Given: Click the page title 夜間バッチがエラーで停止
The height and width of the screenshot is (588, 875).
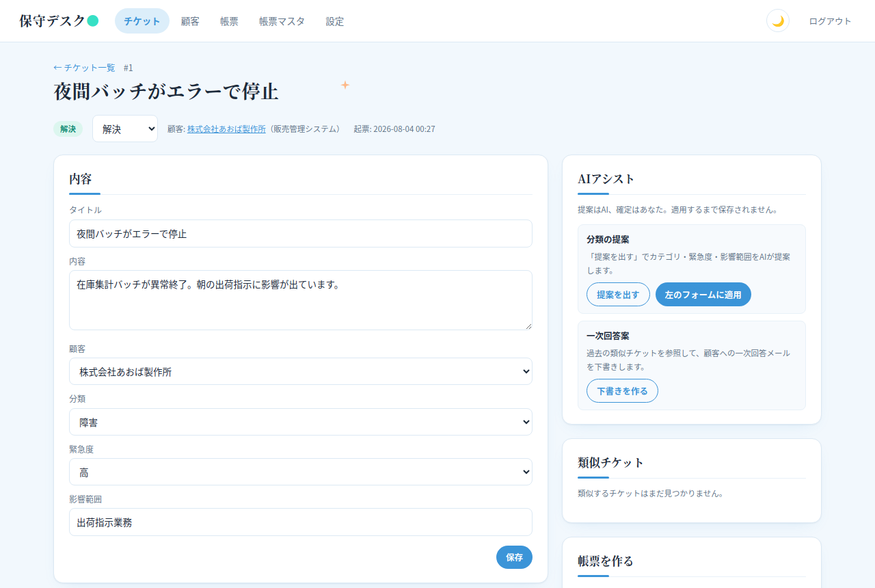Looking at the screenshot, I should 166,92.
